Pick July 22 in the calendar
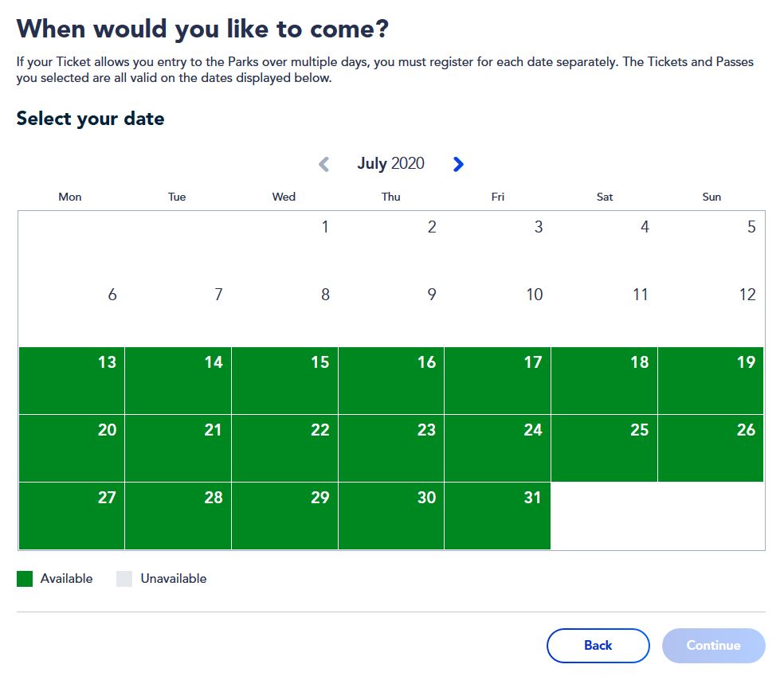Viewport: 784px width, 680px height. pyautogui.click(x=284, y=448)
